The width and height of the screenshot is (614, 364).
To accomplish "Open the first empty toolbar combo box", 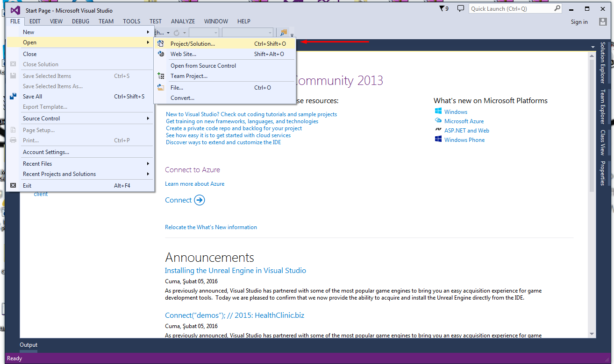I will click(204, 33).
